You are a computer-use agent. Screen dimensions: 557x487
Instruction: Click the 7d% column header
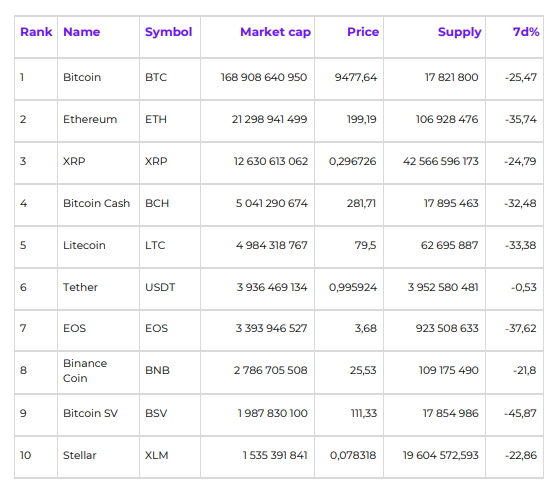[526, 32]
